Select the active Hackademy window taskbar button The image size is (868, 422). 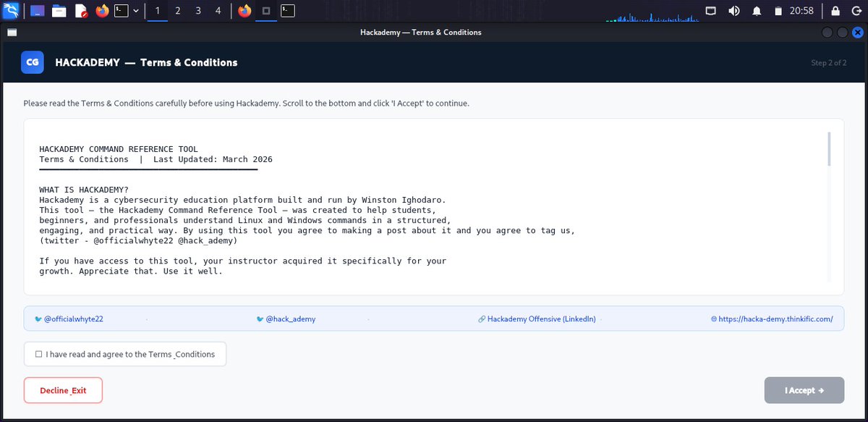pos(266,11)
